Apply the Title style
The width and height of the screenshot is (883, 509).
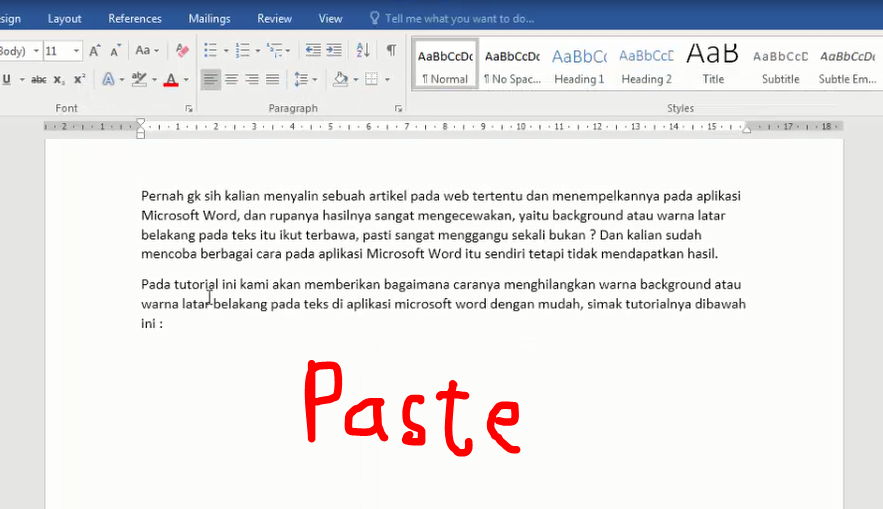(713, 64)
